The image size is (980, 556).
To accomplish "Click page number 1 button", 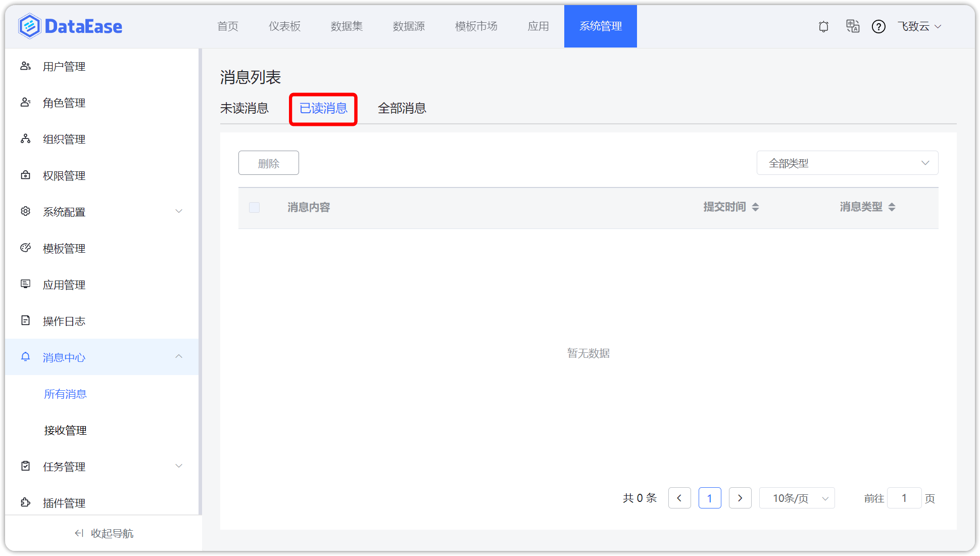I will click(710, 498).
